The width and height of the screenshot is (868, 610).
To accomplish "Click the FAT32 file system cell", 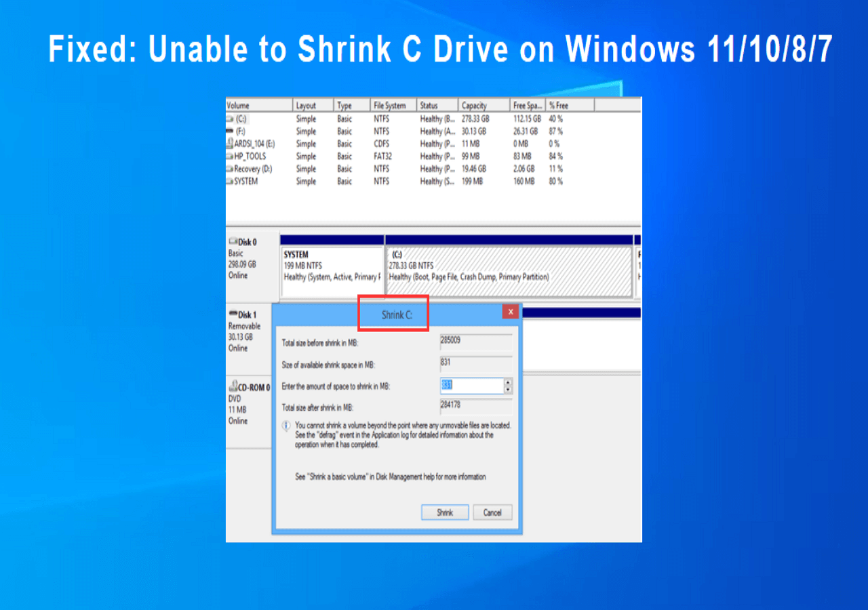I will pyautogui.click(x=382, y=156).
